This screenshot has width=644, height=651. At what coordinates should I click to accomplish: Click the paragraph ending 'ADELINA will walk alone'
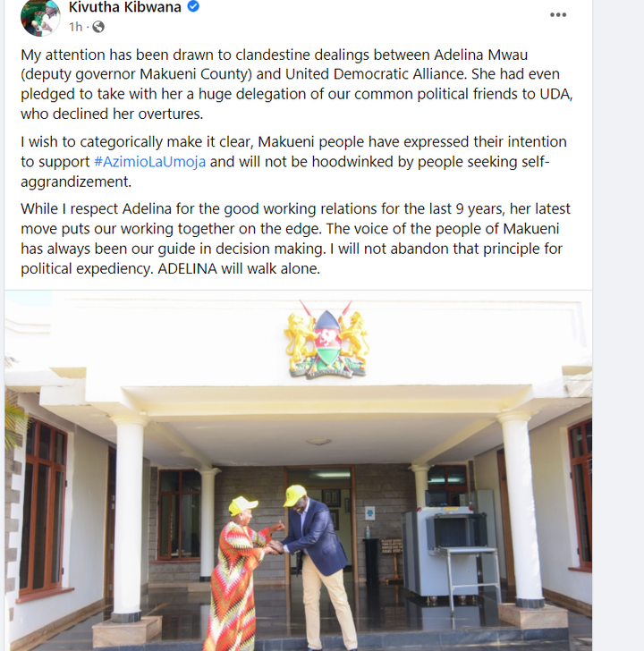click(296, 239)
